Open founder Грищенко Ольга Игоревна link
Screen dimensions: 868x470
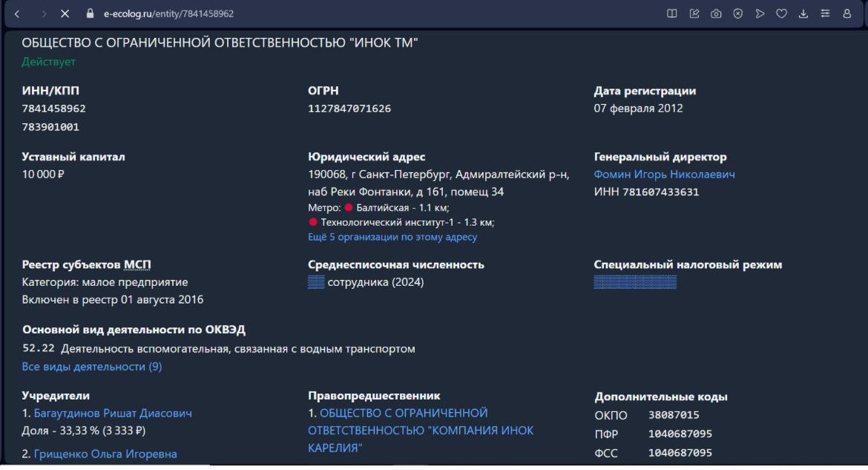click(x=105, y=454)
